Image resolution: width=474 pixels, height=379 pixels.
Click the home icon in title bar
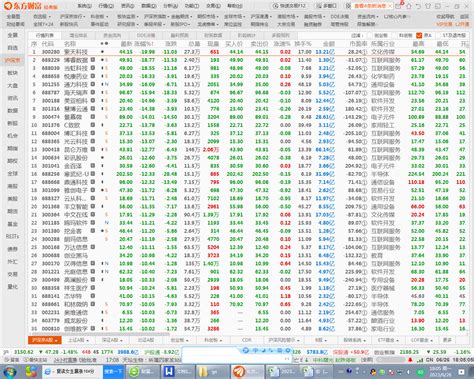point(409,6)
